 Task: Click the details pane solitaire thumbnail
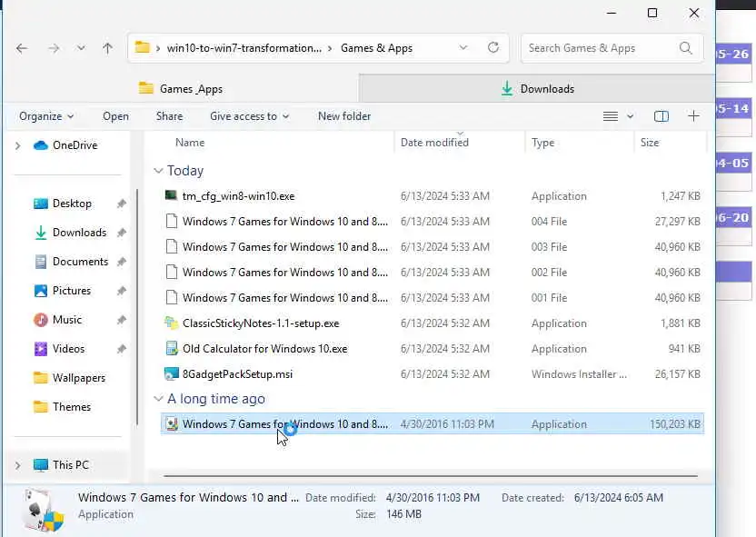(43, 511)
